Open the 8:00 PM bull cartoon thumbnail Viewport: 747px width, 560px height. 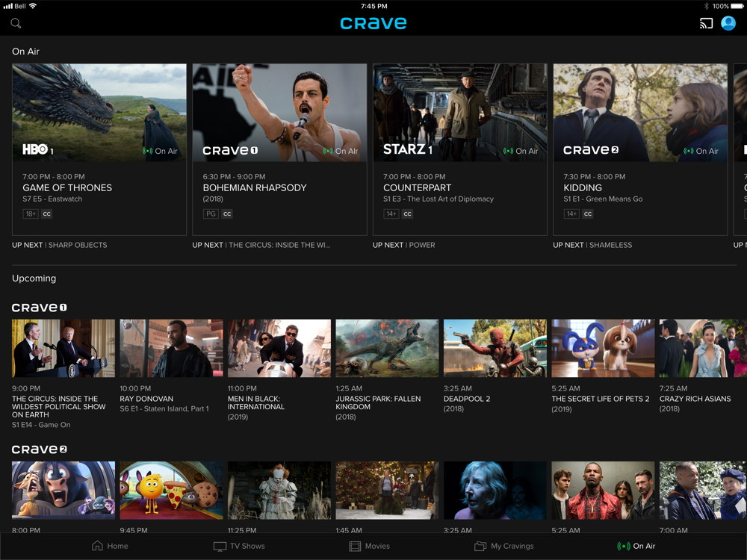[63, 490]
